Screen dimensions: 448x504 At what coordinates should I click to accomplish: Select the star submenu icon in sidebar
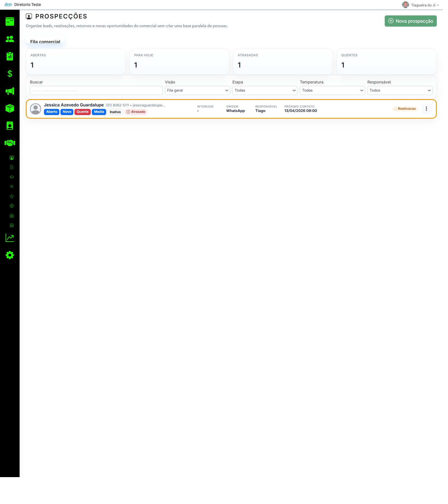[x=12, y=196]
